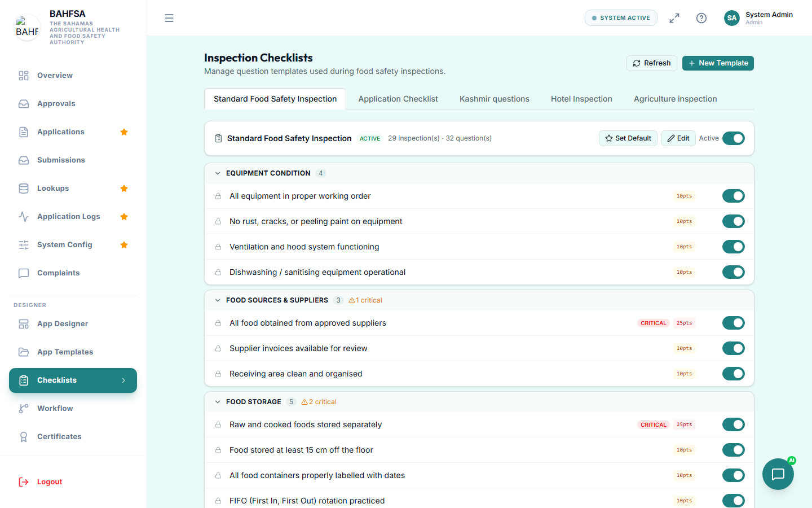This screenshot has height=508, width=812.
Task: Click the star next to Applications
Action: 124,132
